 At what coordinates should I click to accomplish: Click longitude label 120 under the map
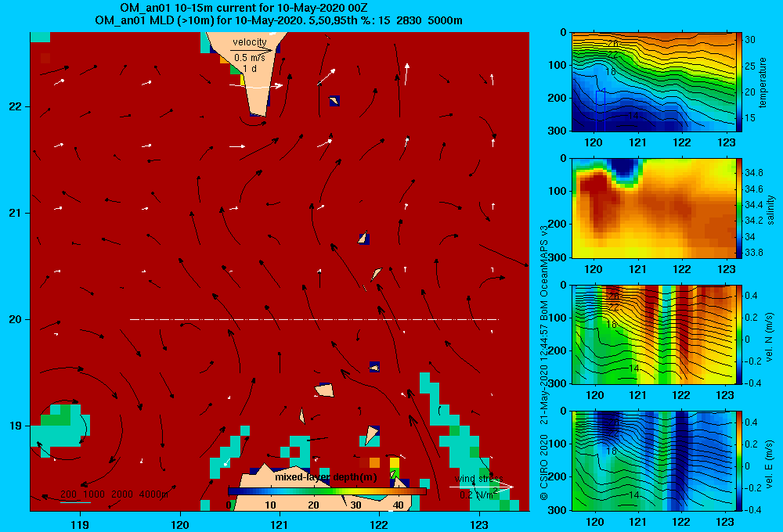180,524
